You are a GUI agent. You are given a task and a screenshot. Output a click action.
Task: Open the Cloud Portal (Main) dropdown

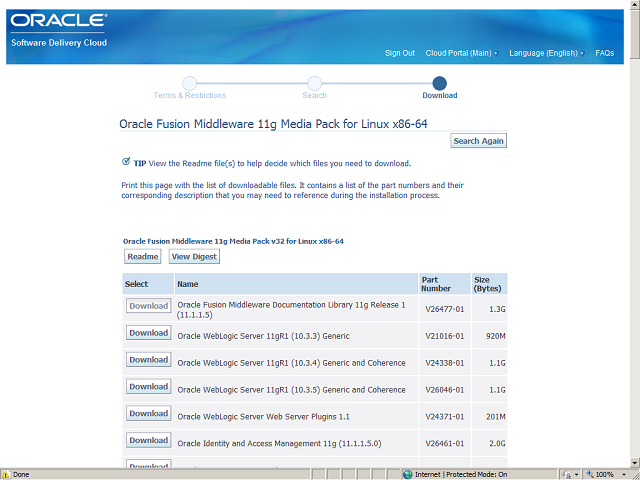click(462, 53)
